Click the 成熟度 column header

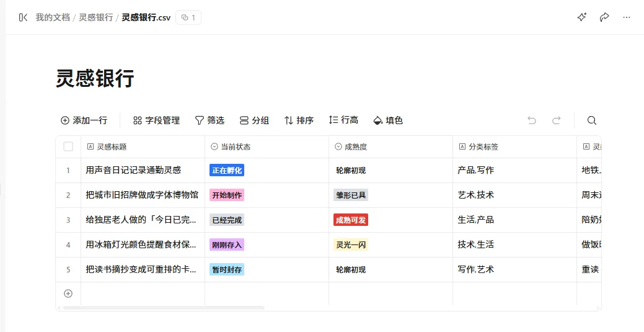(391, 147)
